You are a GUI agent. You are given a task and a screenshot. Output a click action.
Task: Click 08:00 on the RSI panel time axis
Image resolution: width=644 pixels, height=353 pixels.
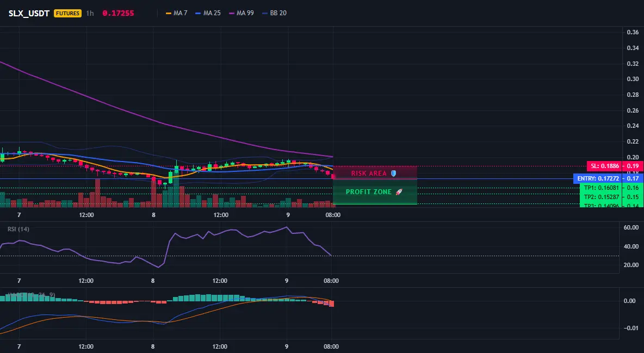(331, 281)
